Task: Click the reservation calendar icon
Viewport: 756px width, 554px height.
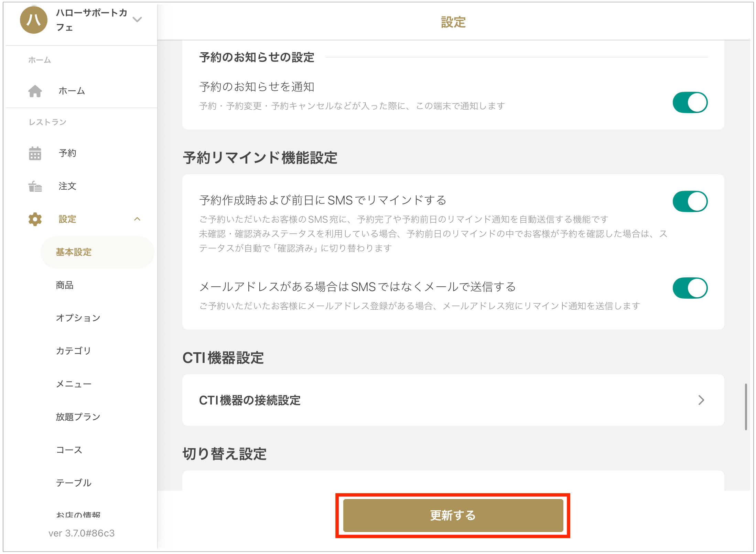Action: tap(35, 153)
